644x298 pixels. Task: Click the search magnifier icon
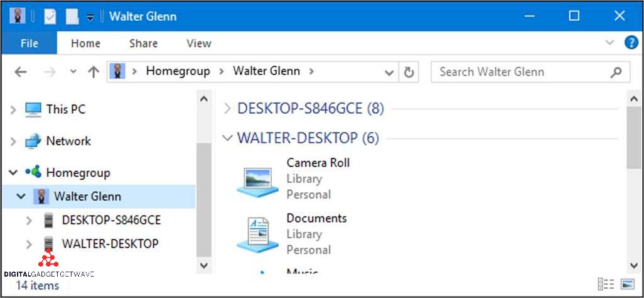click(616, 72)
